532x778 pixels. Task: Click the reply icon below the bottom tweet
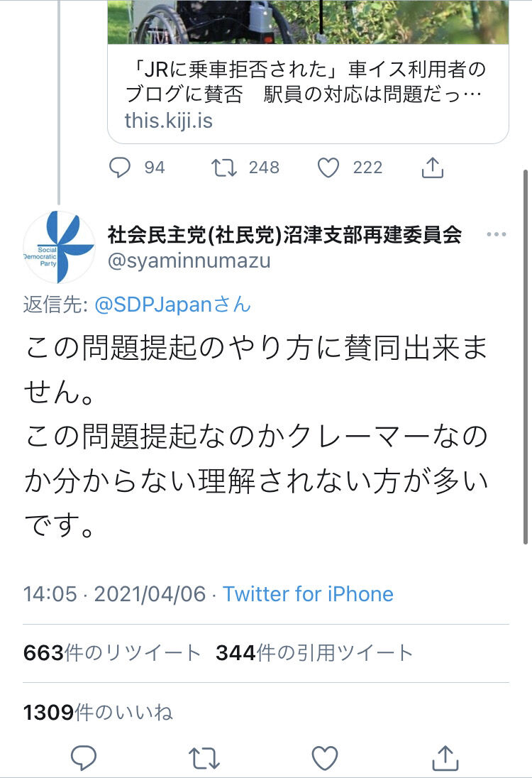84,758
